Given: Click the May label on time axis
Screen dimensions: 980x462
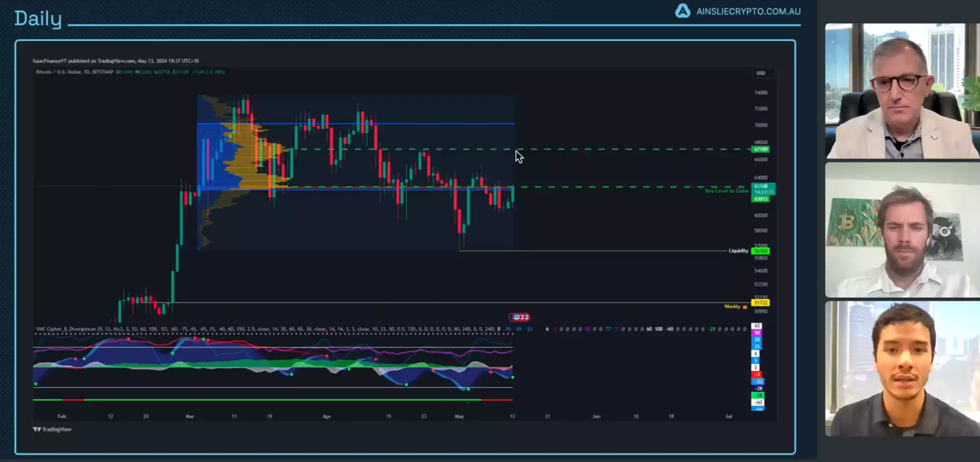Looking at the screenshot, I should click(x=459, y=416).
